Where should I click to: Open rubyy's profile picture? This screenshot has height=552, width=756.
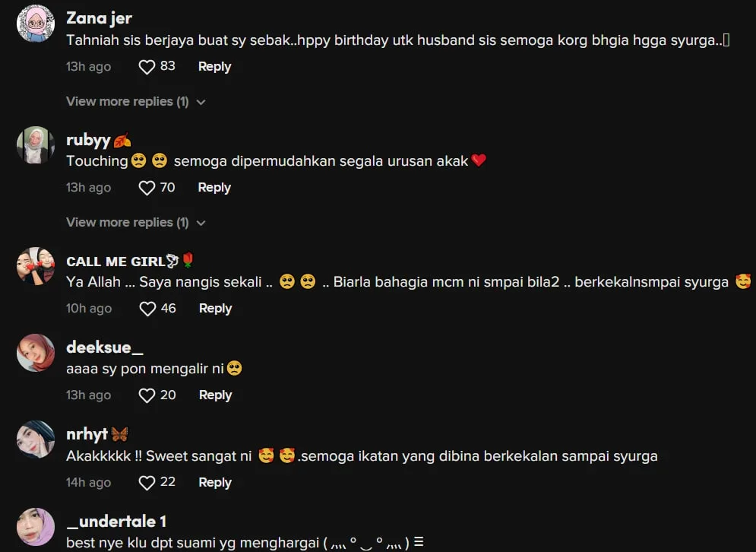pos(36,145)
